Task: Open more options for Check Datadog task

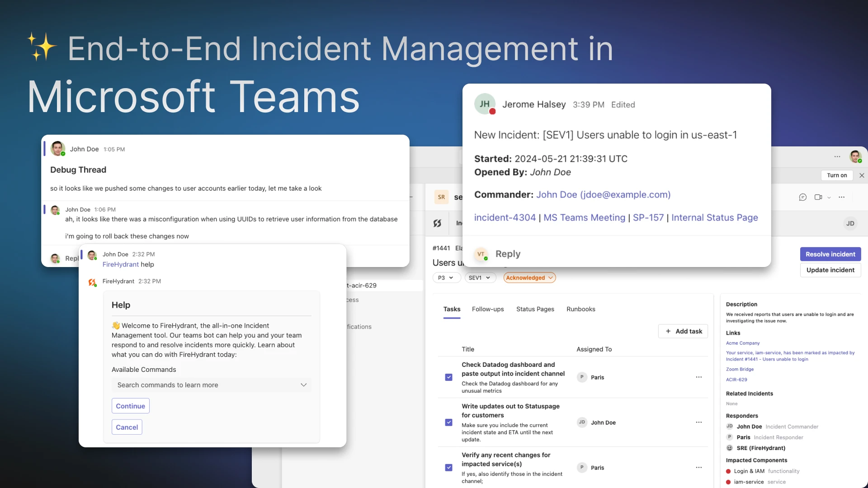Action: pyautogui.click(x=698, y=377)
